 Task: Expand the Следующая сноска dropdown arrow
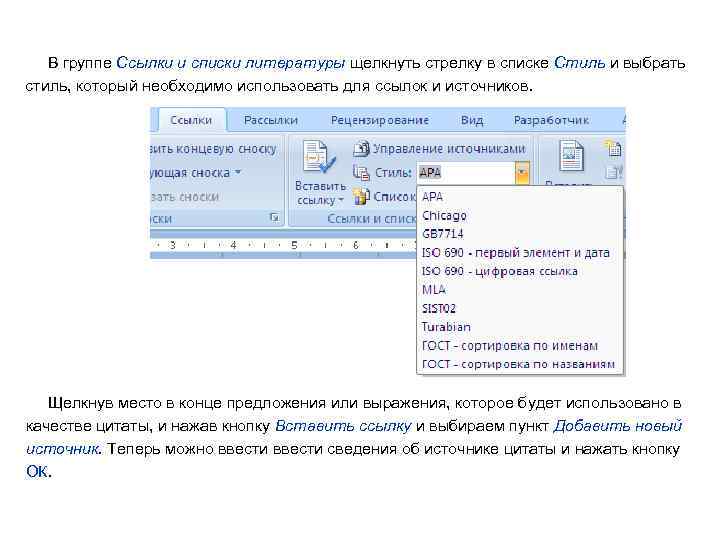point(238,173)
